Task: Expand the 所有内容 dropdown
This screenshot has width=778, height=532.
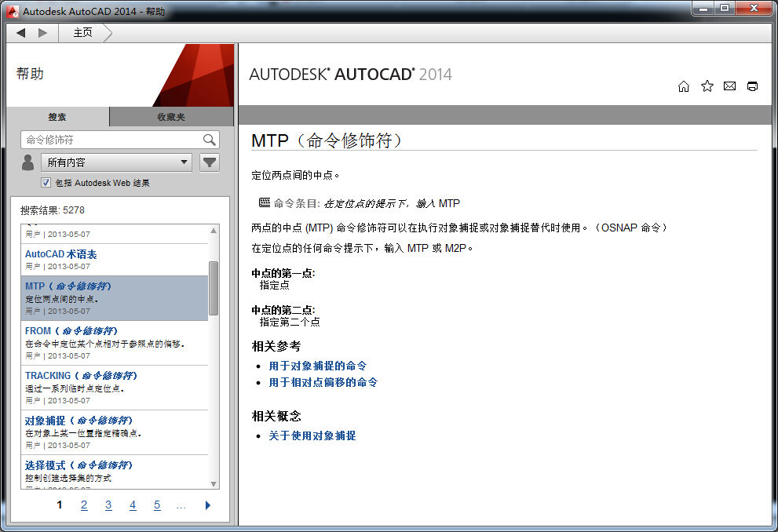Action: [x=117, y=162]
